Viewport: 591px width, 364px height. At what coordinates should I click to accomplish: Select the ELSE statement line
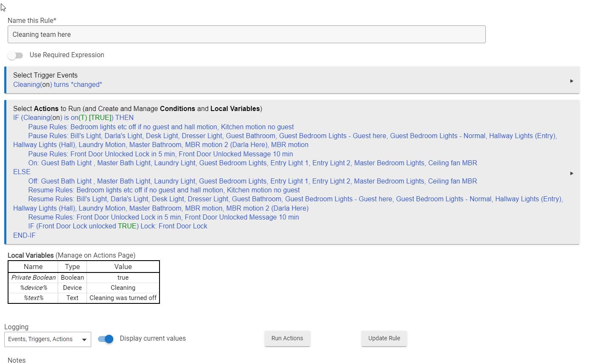click(22, 172)
